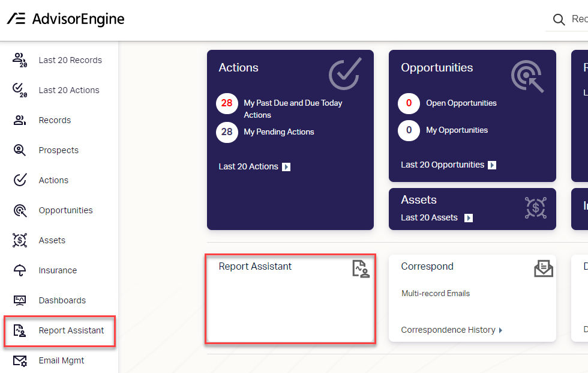Click the red 28 past due count badge
The image size is (588, 373).
pyautogui.click(x=227, y=103)
